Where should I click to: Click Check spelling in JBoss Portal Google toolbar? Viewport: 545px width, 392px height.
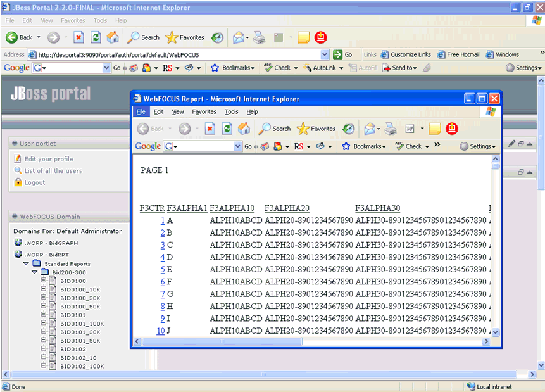coord(278,68)
